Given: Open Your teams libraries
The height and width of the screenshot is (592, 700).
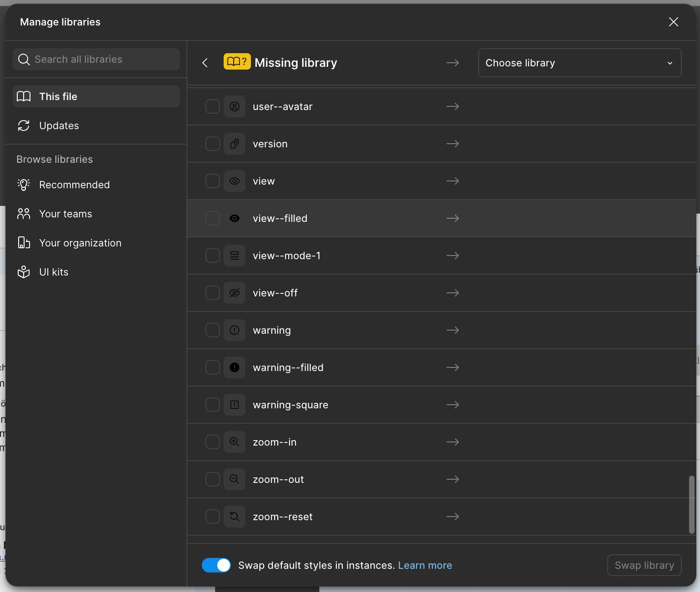Looking at the screenshot, I should pyautogui.click(x=96, y=214).
